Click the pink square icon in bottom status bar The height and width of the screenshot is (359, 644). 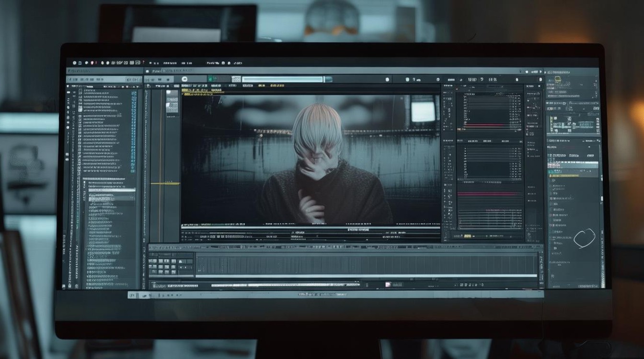pos(387,284)
